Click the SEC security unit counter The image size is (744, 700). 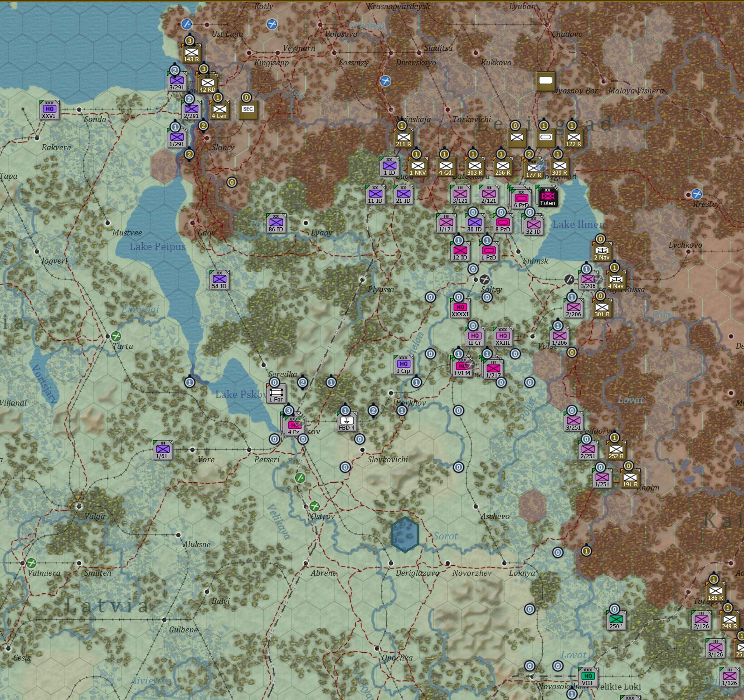coord(248,110)
